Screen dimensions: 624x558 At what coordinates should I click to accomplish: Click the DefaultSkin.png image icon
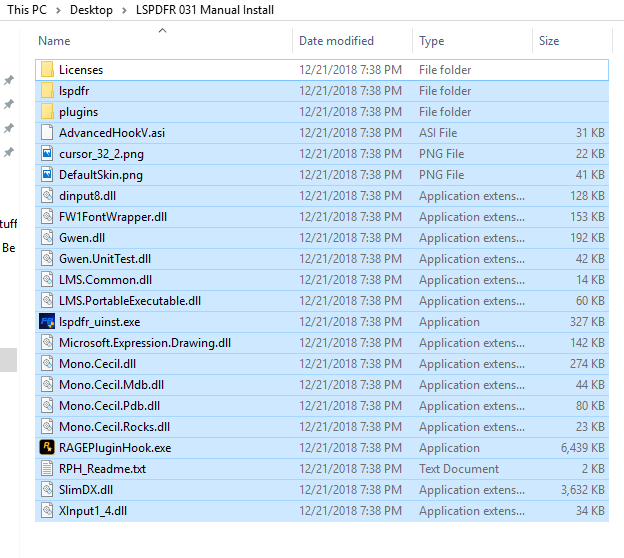(47, 175)
